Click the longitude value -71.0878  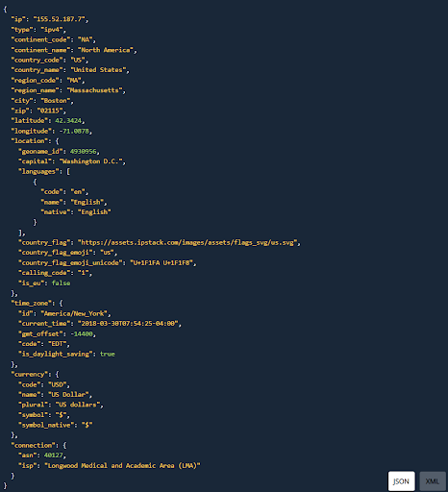click(x=74, y=131)
